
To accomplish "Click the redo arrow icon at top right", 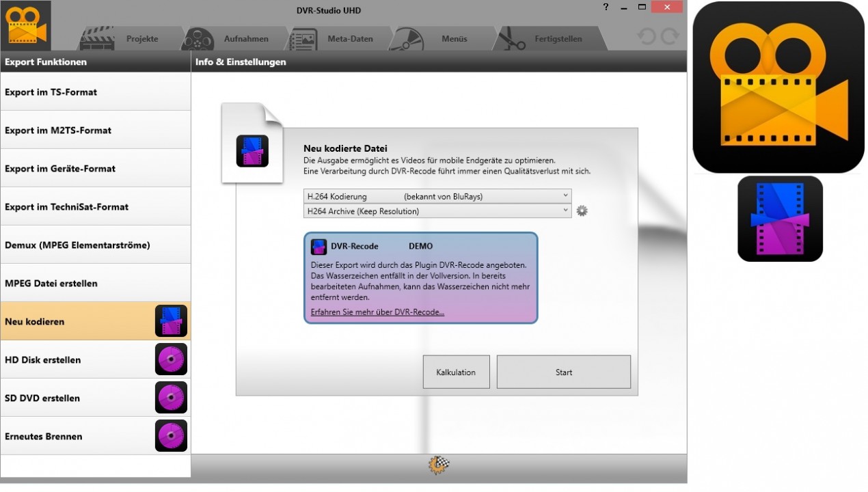I will coord(670,36).
